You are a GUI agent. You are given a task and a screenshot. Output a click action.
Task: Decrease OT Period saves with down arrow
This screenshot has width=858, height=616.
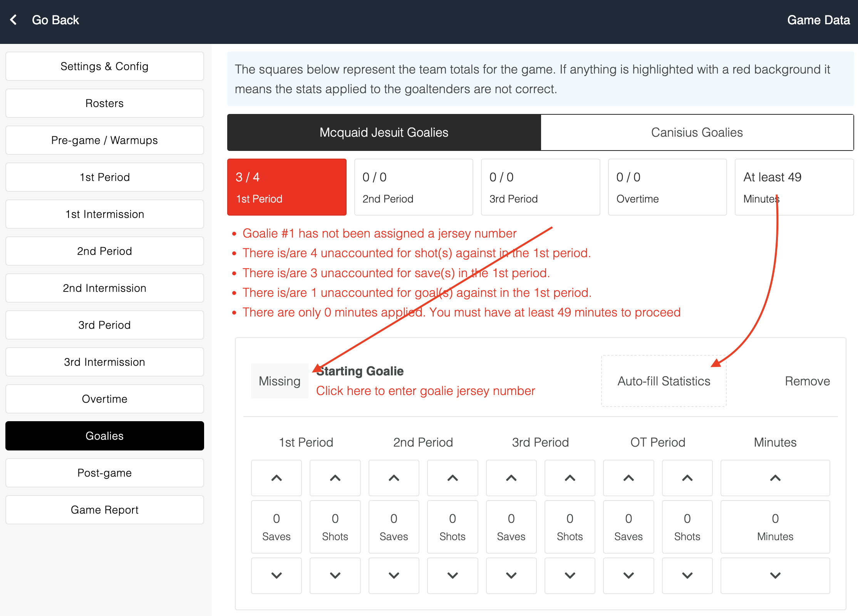628,576
